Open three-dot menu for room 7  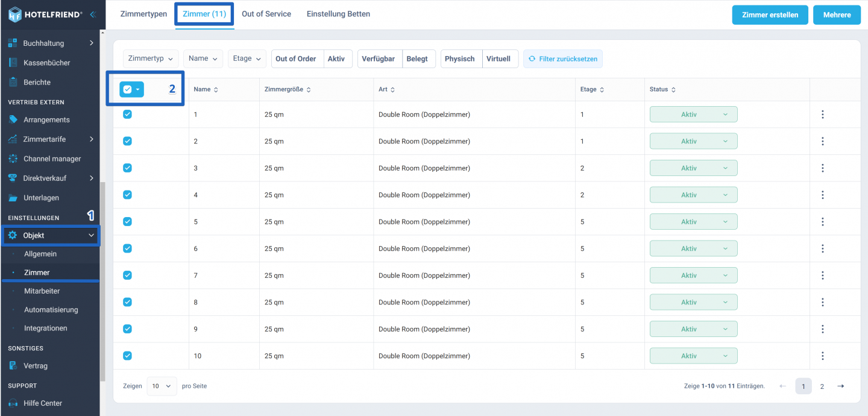click(823, 276)
